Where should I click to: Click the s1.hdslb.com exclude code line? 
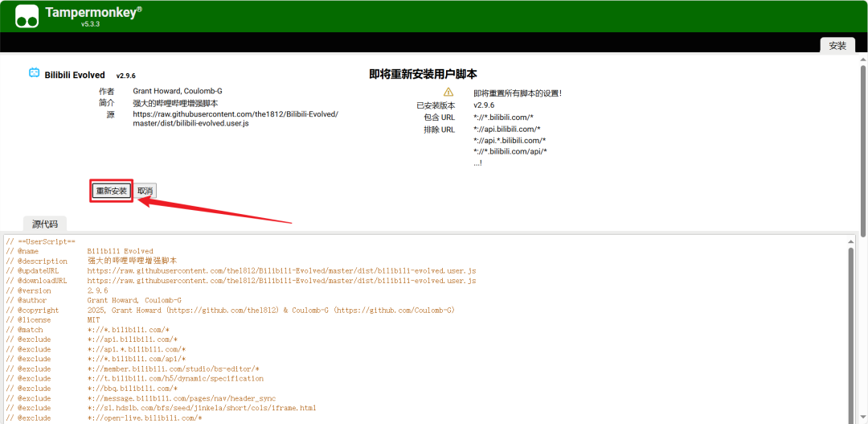(x=161, y=408)
